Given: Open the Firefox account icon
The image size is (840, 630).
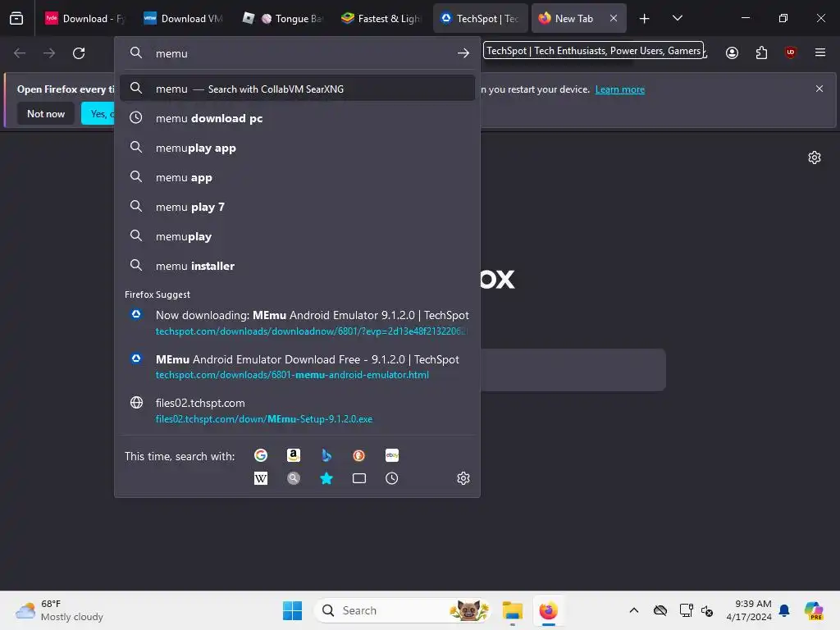Looking at the screenshot, I should click(732, 52).
